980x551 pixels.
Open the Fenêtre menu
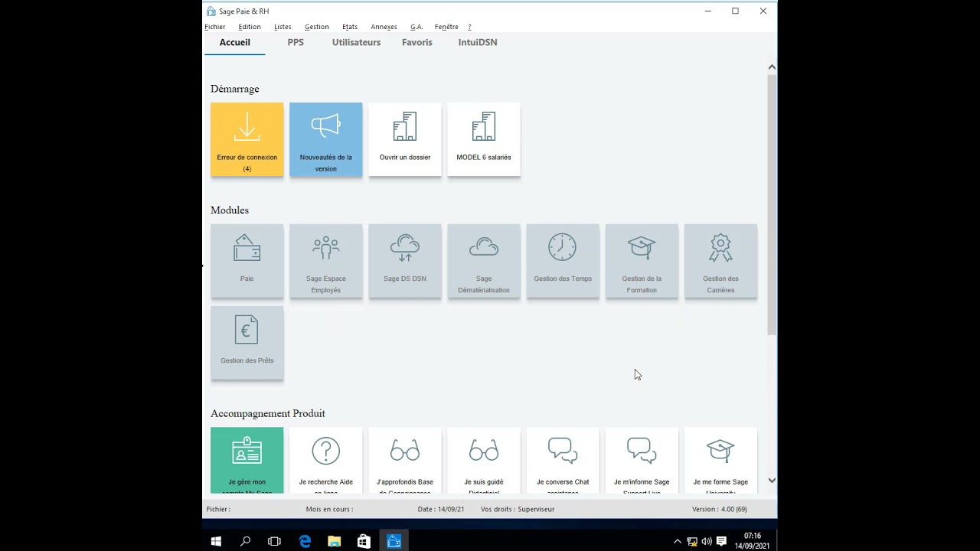[x=446, y=27]
